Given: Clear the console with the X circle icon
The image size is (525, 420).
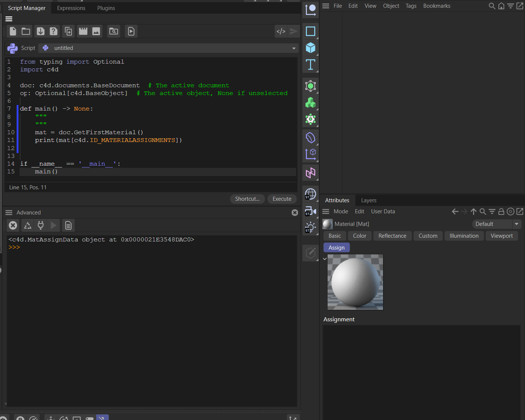Looking at the screenshot, I should (13, 226).
